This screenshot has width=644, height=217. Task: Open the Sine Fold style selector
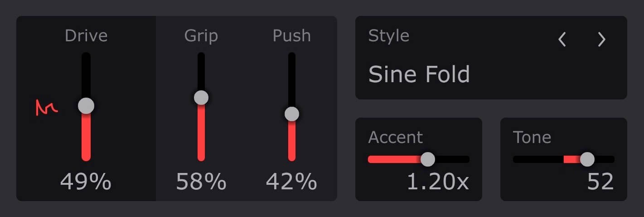coord(419,74)
